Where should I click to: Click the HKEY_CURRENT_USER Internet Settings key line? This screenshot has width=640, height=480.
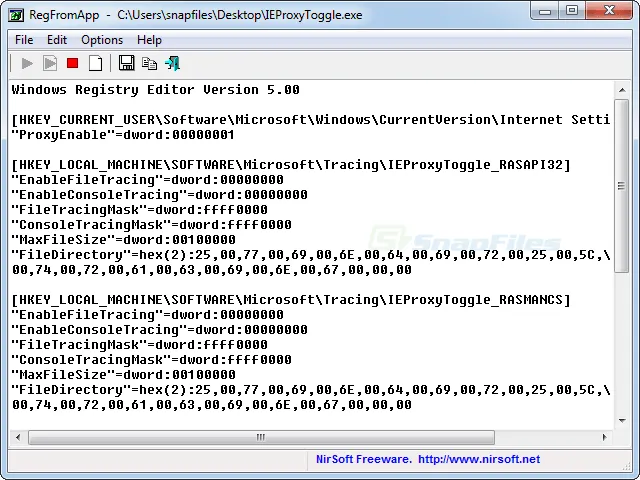[x=311, y=120]
